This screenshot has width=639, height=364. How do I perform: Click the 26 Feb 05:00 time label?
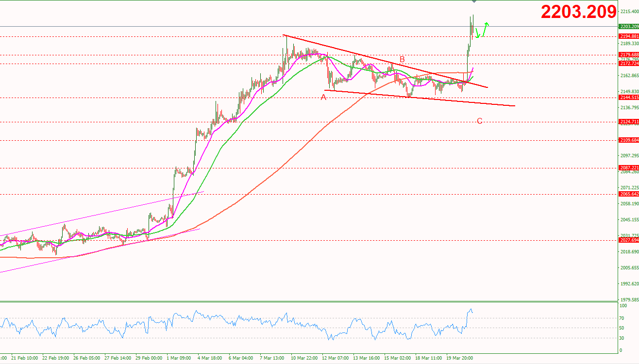(86, 358)
